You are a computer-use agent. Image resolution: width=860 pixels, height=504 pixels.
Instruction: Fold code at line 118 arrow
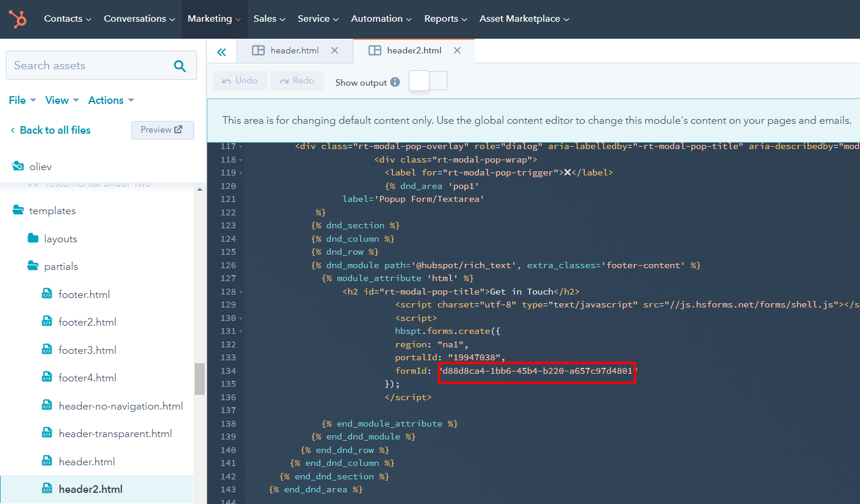tap(241, 160)
